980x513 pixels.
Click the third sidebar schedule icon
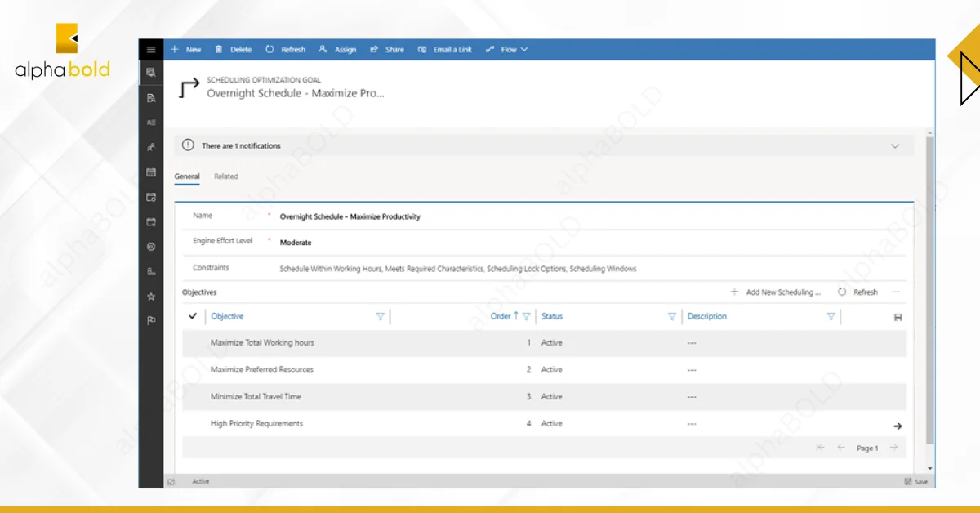pos(150,221)
